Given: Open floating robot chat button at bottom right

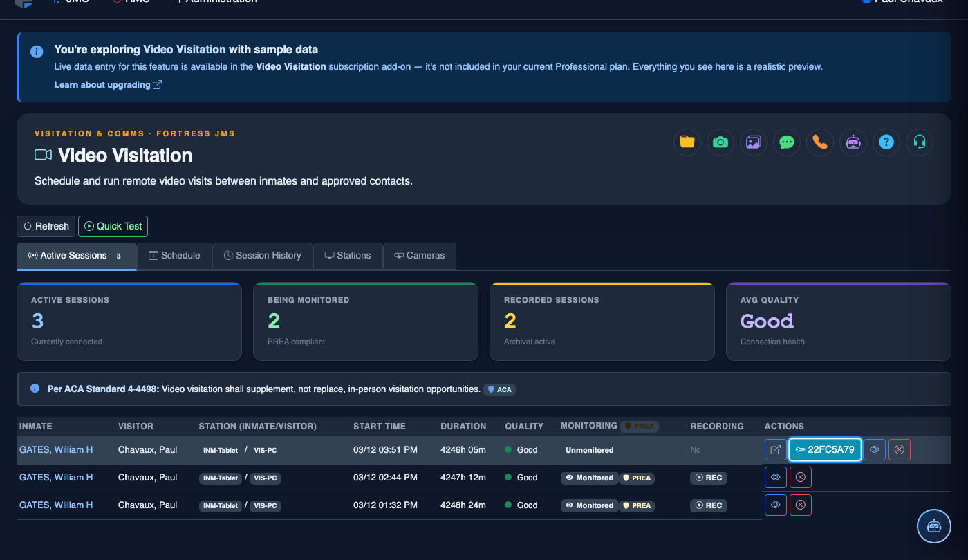Looking at the screenshot, I should click(x=934, y=526).
